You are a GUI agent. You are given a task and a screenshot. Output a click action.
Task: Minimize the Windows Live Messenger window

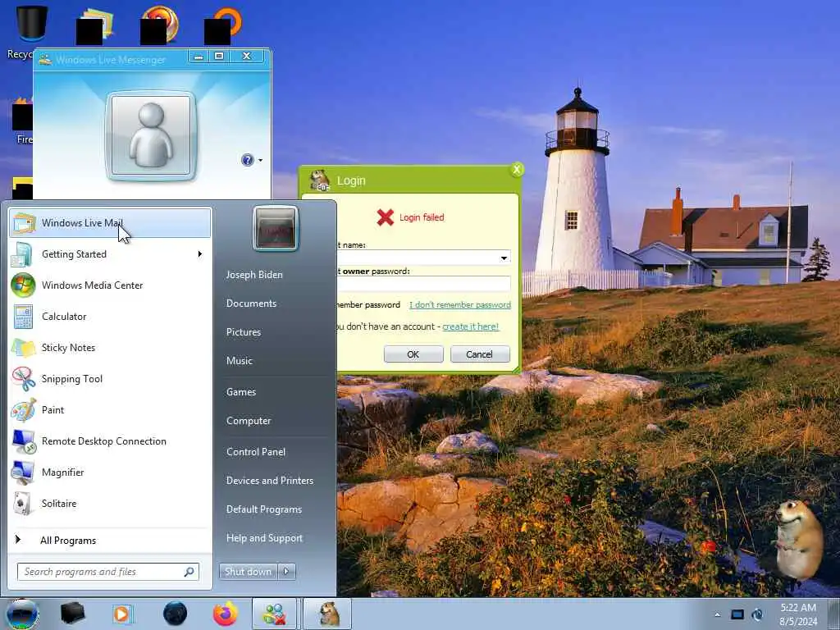point(199,57)
